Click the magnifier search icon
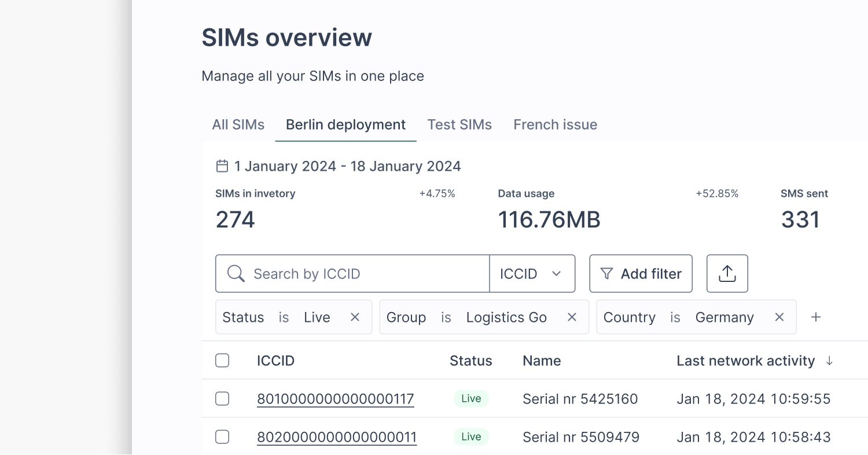The image size is (868, 455). pyautogui.click(x=236, y=274)
